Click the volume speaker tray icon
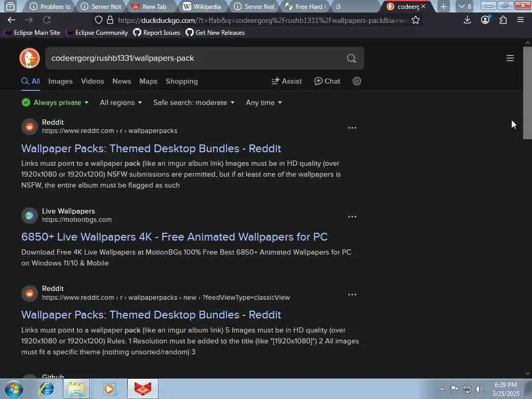Screen dimensions: 532x399 point(479,389)
